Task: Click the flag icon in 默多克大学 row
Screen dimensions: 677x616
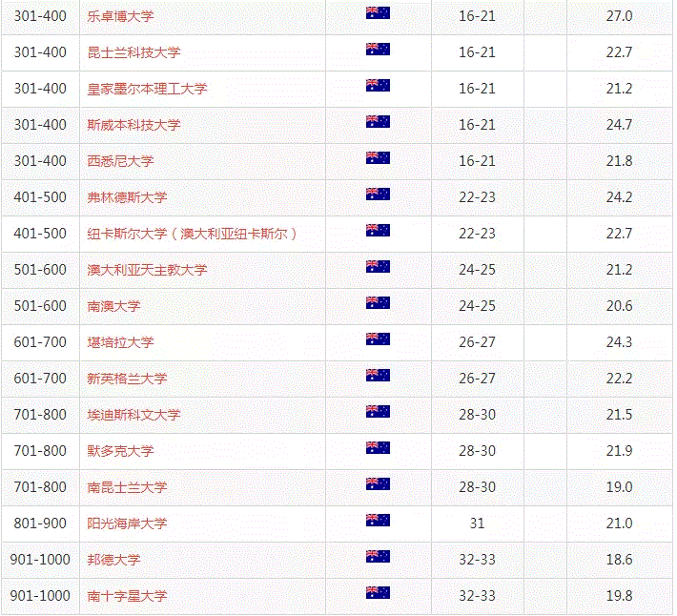Action: 378,448
